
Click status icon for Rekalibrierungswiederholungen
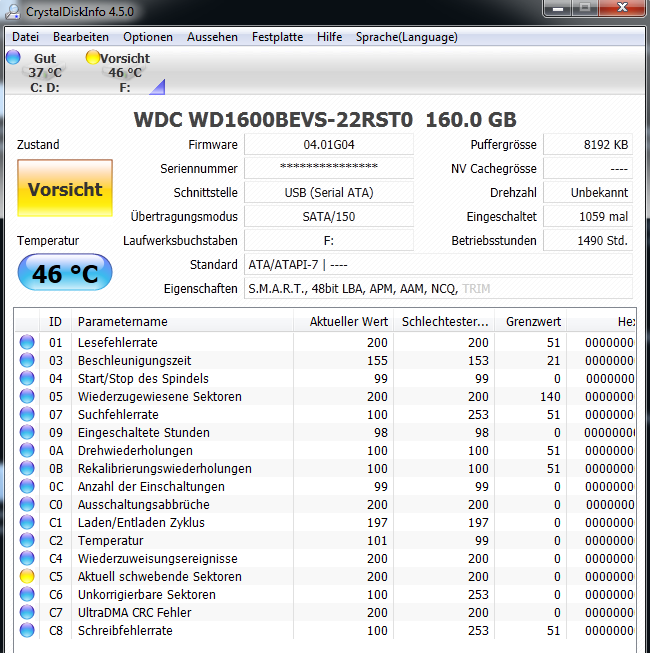tap(27, 468)
